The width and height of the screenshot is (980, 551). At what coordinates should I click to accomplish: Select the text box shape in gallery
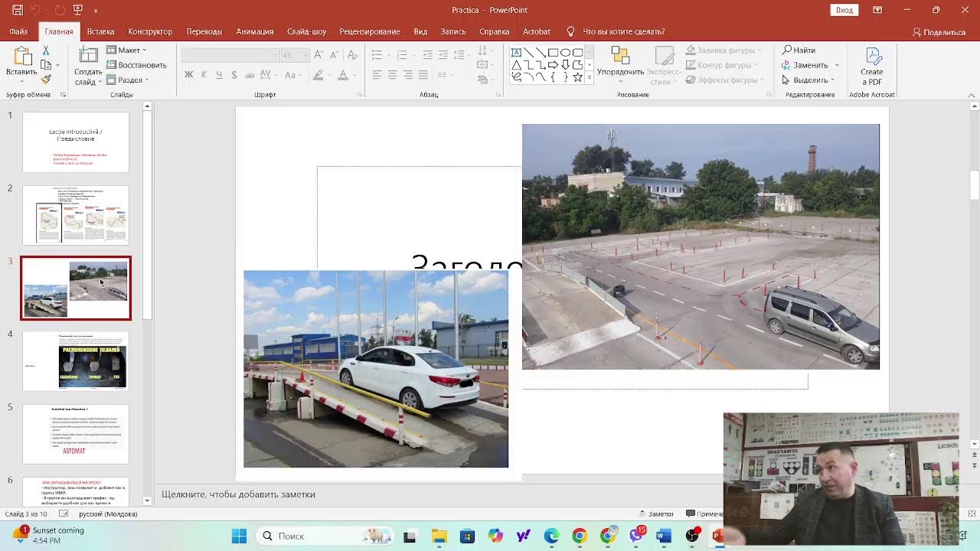tap(516, 53)
